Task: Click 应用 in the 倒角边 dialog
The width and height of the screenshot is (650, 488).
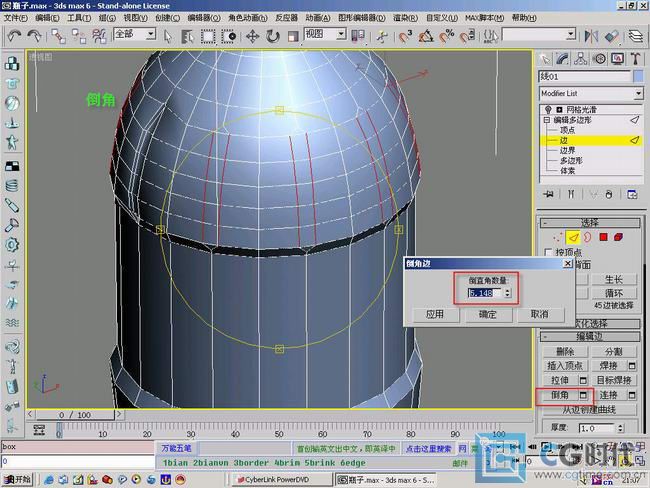Action: tap(435, 314)
